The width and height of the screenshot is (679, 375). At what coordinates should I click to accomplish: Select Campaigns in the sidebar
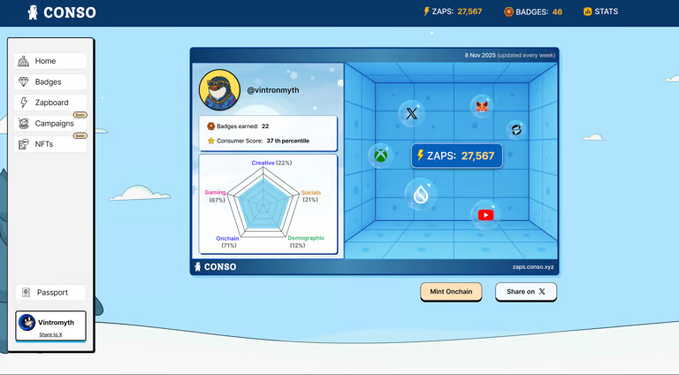50,123
